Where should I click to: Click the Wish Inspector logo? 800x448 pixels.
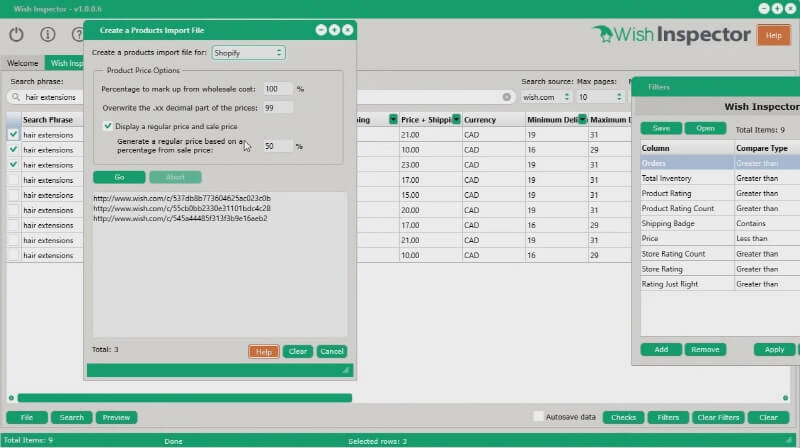click(x=671, y=35)
